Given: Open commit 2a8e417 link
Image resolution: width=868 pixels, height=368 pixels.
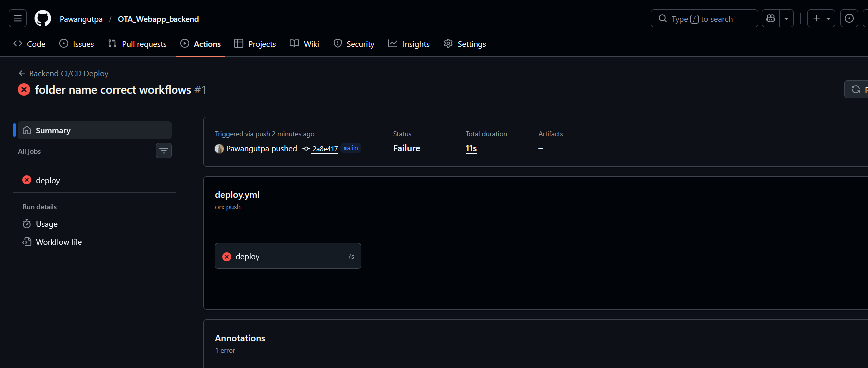Looking at the screenshot, I should coord(325,149).
